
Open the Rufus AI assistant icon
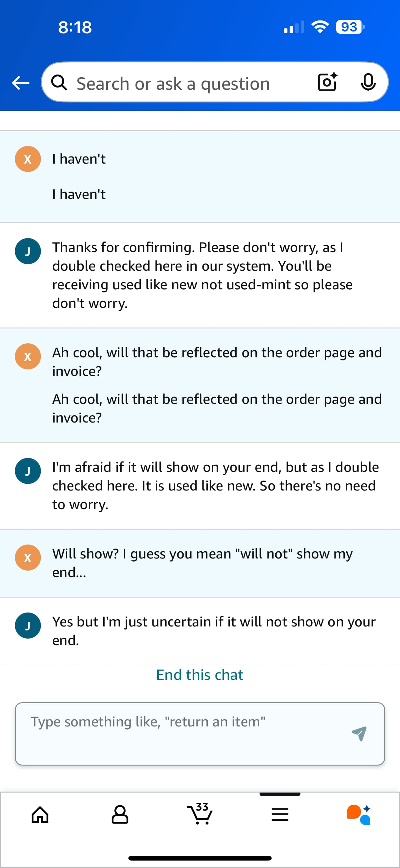(x=359, y=814)
